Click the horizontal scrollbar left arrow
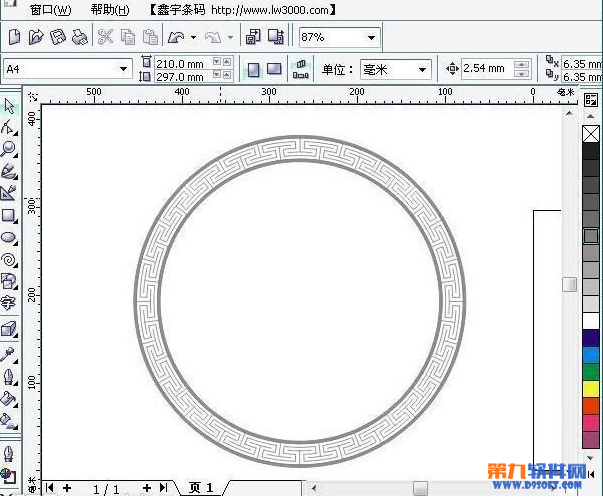Image resolution: width=603 pixels, height=500 pixels. click(x=314, y=488)
